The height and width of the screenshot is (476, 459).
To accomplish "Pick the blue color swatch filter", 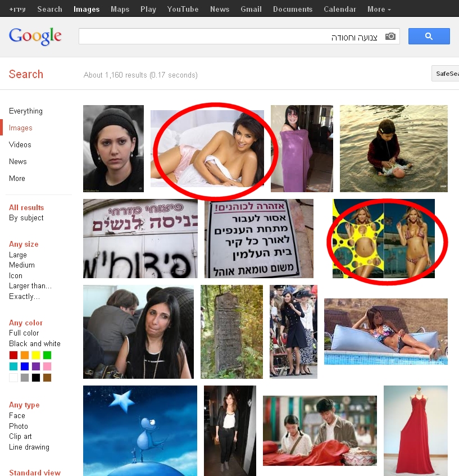I will (25, 366).
